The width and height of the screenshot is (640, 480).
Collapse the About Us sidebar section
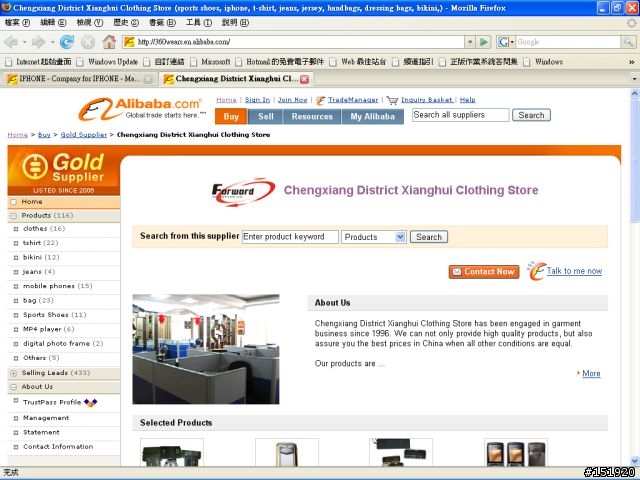[x=13, y=387]
